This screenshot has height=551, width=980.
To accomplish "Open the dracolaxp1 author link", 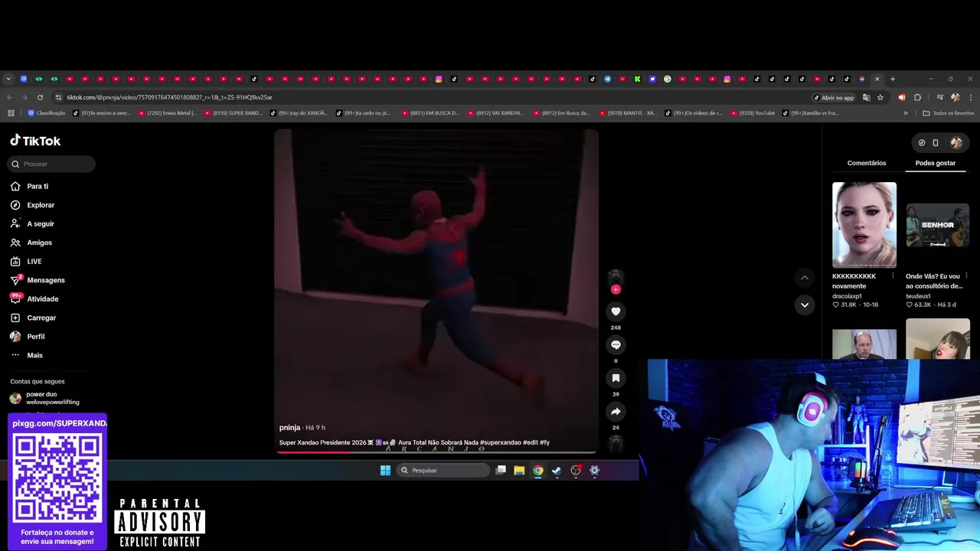I will (847, 295).
